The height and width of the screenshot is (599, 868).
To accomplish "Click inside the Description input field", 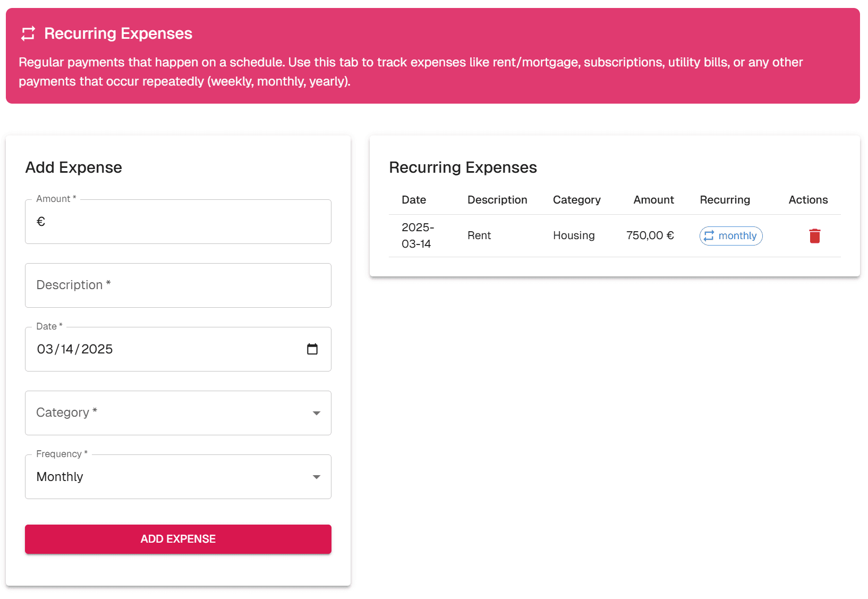I will coord(178,285).
